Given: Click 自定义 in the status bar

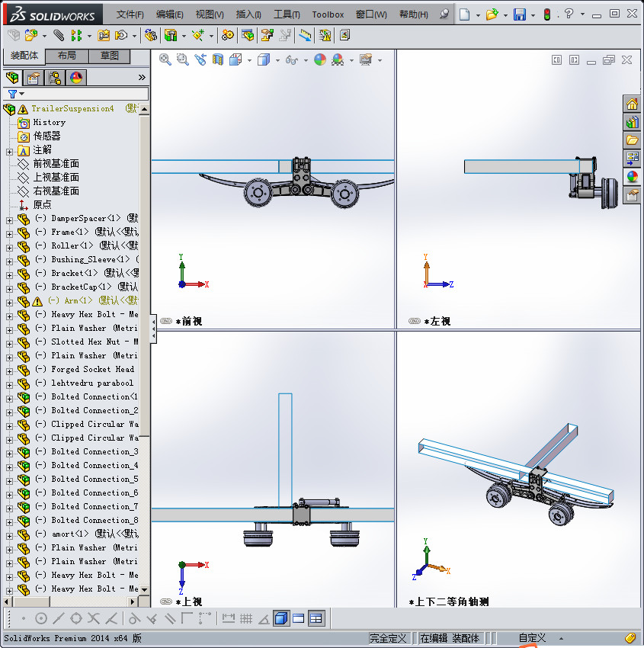Looking at the screenshot, I should pos(532,638).
